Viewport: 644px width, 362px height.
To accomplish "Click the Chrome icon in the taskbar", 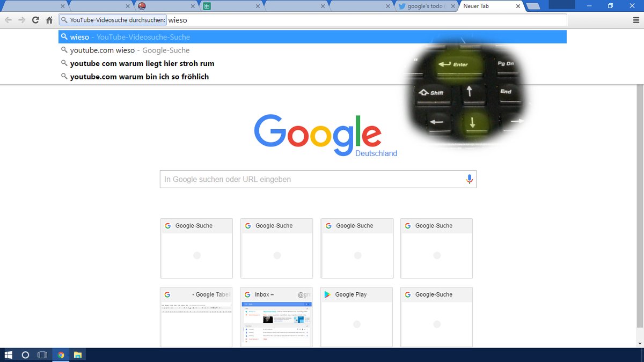I will tap(61, 354).
